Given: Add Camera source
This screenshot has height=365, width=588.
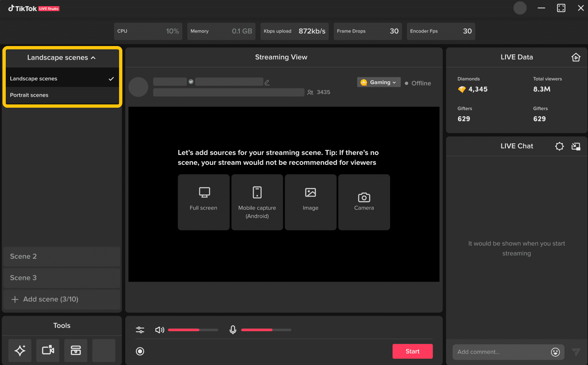Looking at the screenshot, I should click(x=364, y=202).
